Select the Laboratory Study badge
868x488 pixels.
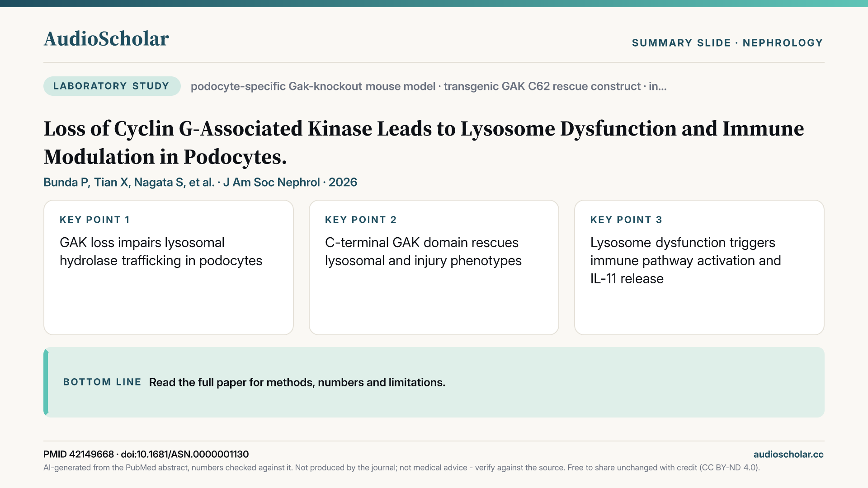[112, 86]
